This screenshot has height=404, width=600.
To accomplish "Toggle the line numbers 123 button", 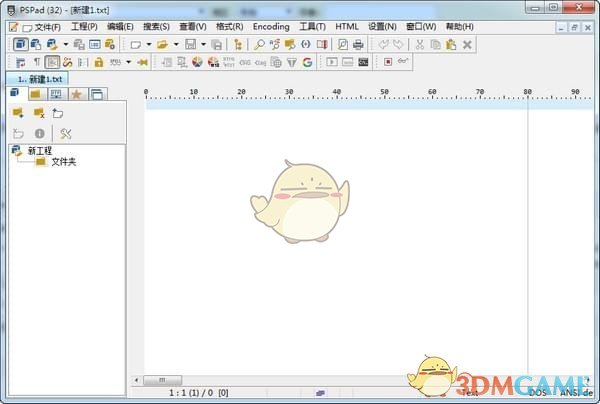I will pyautogui.click(x=95, y=45).
